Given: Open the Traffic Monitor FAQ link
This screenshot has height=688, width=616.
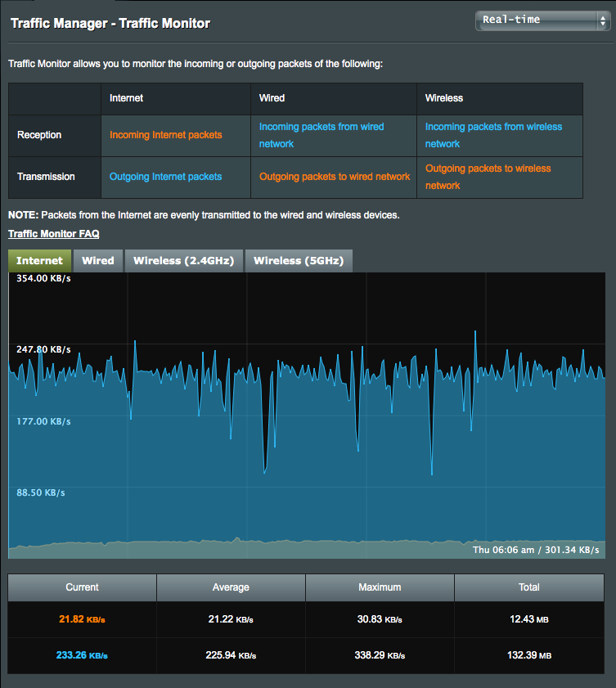Looking at the screenshot, I should 54,234.
